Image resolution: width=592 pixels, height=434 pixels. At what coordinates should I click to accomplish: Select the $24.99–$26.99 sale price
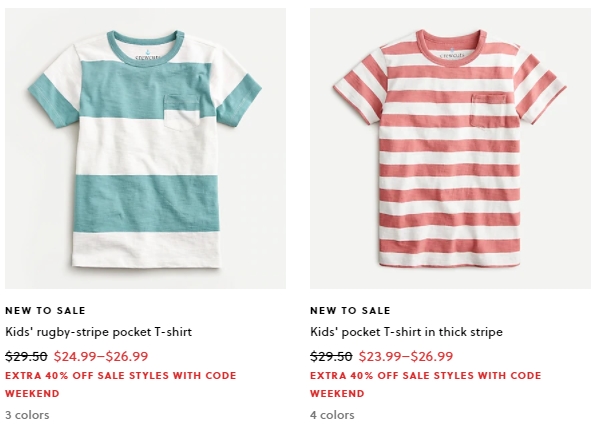[101, 356]
